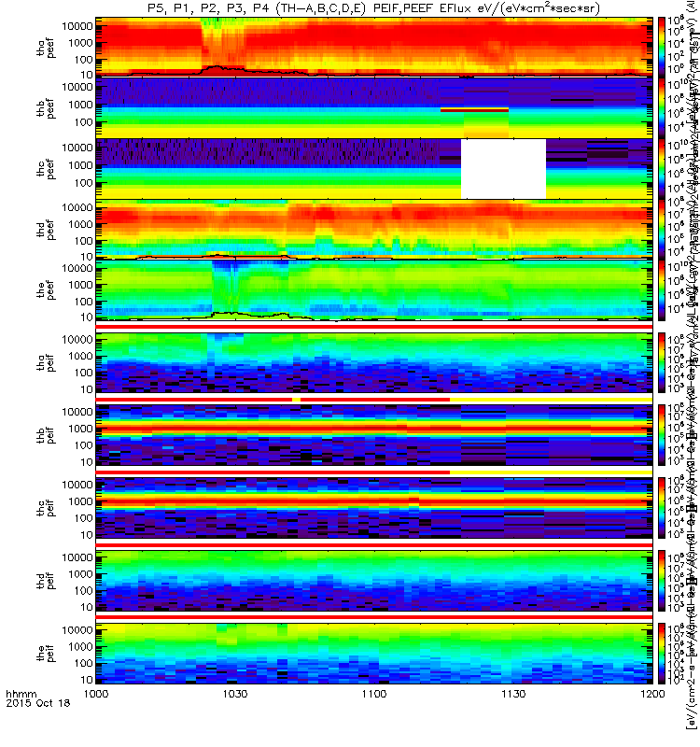Click the 10000 tick label on the tha peef axis
Screen dimensions: 700x747
click(x=77, y=26)
